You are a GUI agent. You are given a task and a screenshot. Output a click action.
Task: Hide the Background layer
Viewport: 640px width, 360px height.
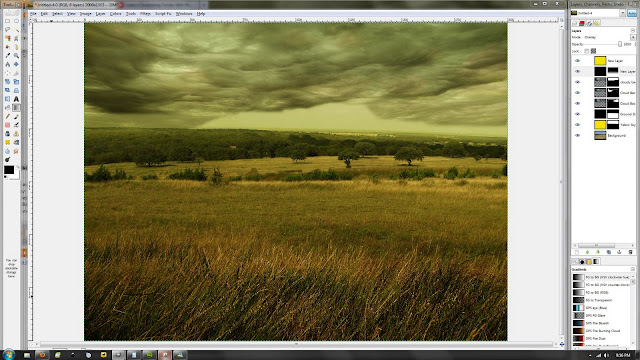577,135
